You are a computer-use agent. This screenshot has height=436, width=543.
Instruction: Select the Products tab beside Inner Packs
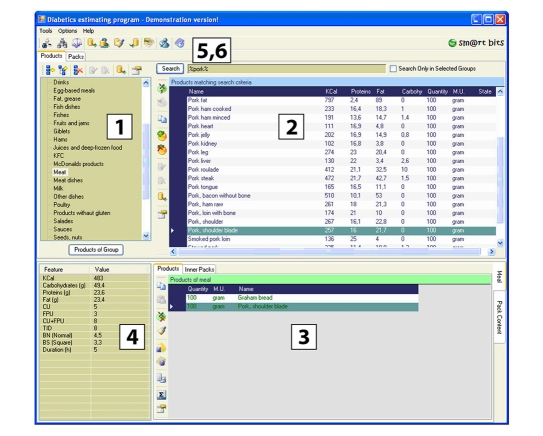point(168,269)
